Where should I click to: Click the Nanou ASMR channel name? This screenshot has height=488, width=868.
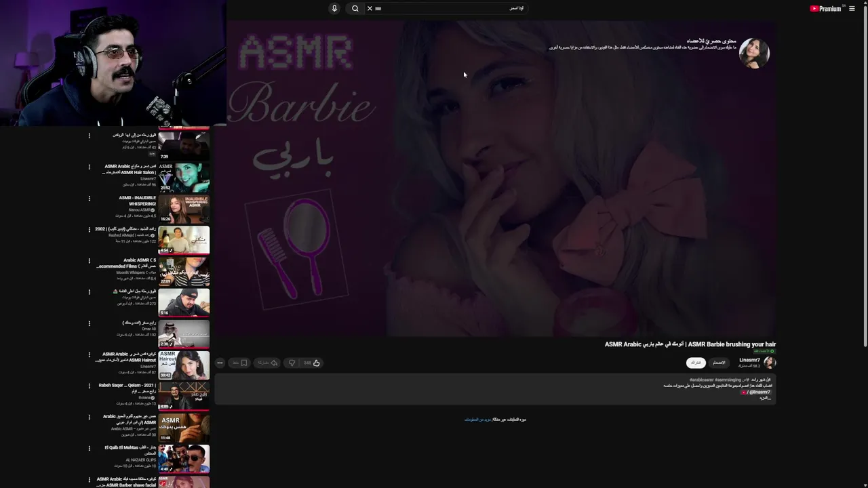(140, 210)
